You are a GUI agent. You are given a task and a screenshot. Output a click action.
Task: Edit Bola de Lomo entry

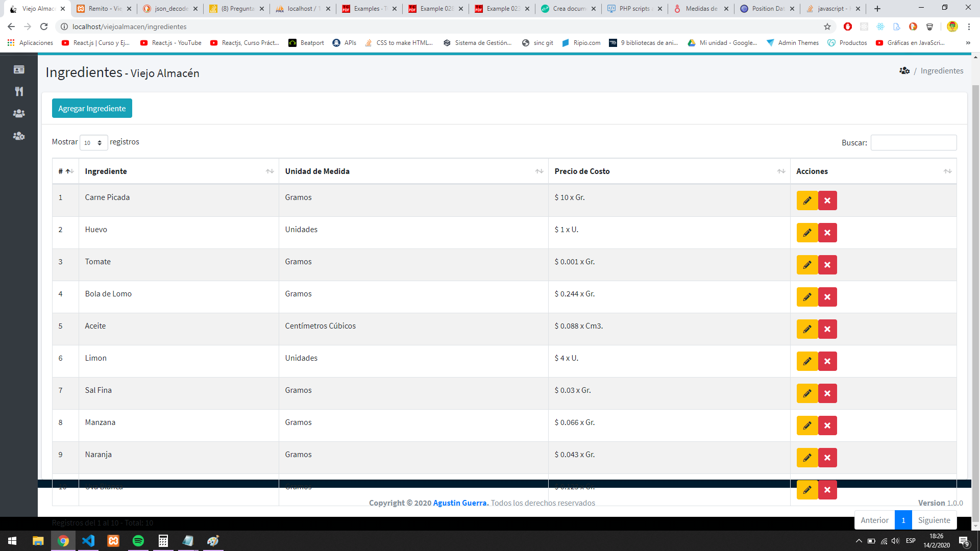pyautogui.click(x=807, y=297)
